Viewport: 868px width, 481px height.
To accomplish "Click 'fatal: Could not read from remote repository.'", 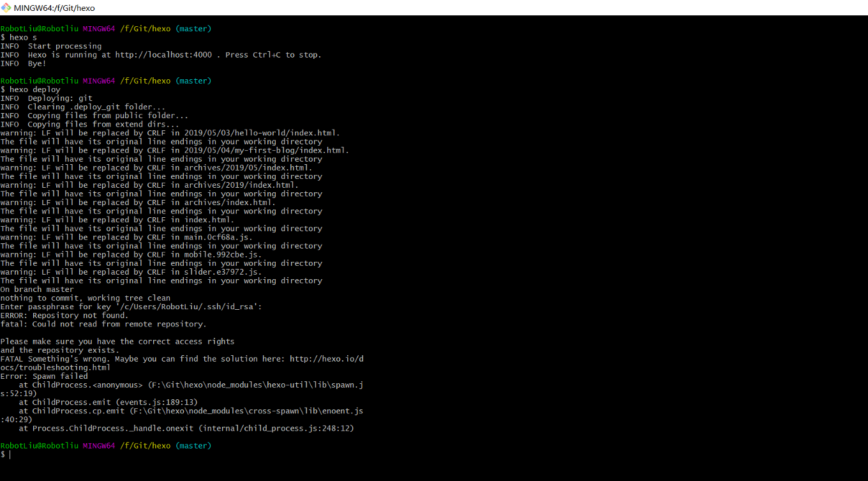I will 103,324.
